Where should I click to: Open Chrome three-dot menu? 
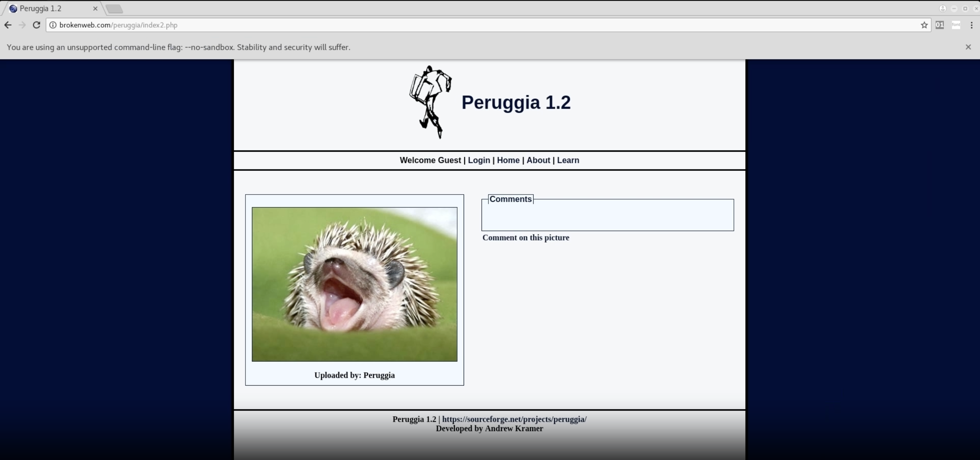click(971, 25)
